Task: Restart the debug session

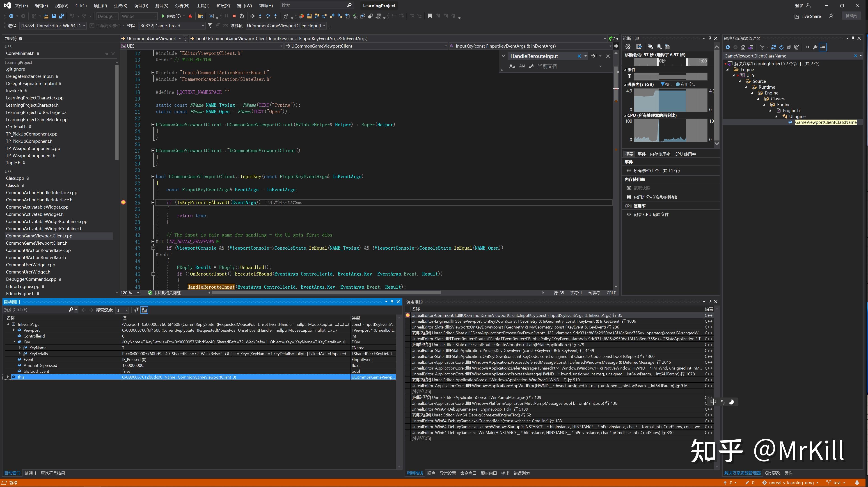Action: coord(242,16)
